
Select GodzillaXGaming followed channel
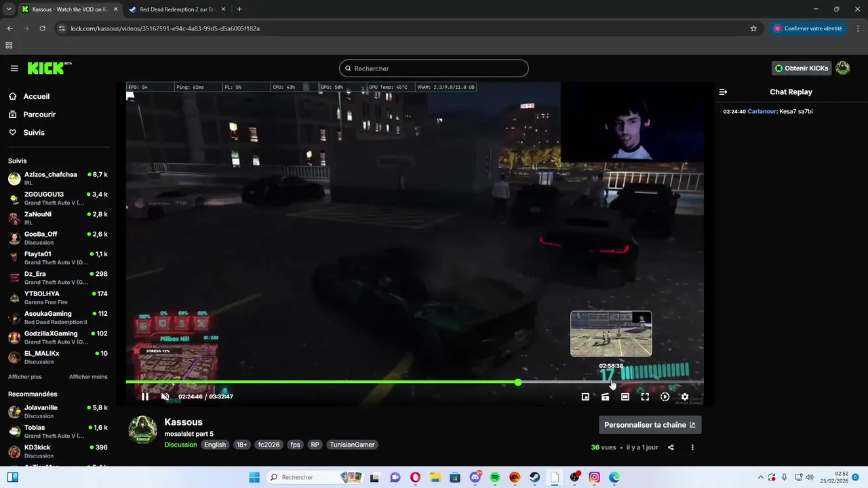[58, 338]
